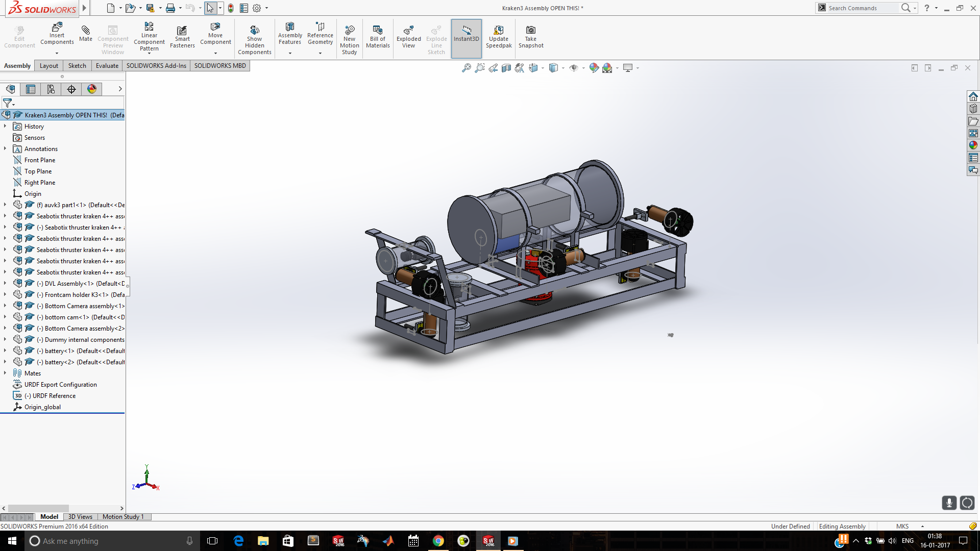Expand battery<2> component node

tap(5, 362)
